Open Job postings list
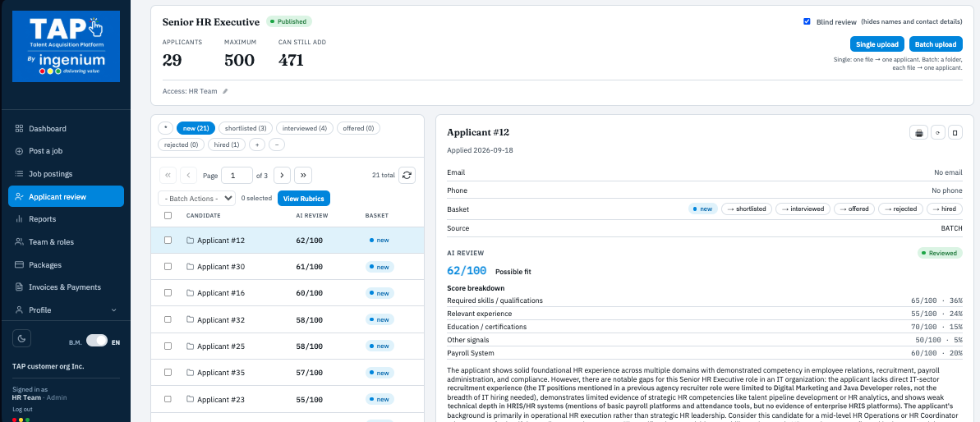The height and width of the screenshot is (422, 980). (x=66, y=173)
